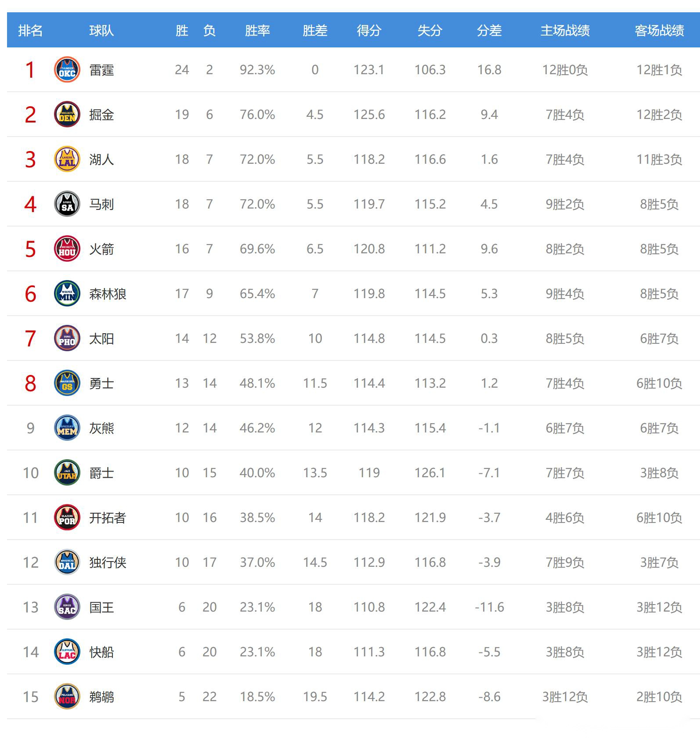Open the Grizzlies MEM team logo
The height and width of the screenshot is (749, 700).
[x=67, y=428]
